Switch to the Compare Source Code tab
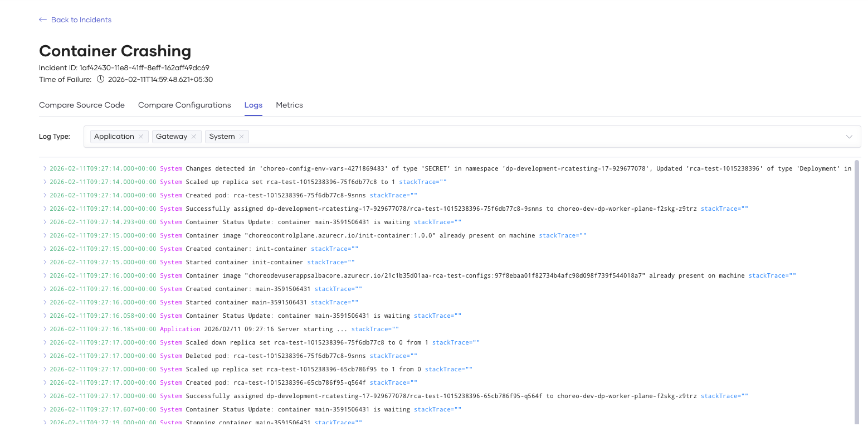Image resolution: width=868 pixels, height=436 pixels. (82, 105)
